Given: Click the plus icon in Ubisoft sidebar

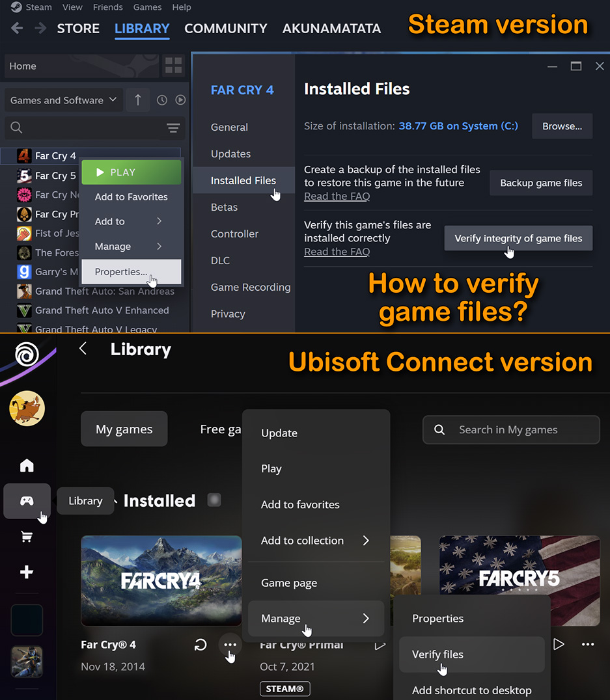Looking at the screenshot, I should pyautogui.click(x=27, y=572).
